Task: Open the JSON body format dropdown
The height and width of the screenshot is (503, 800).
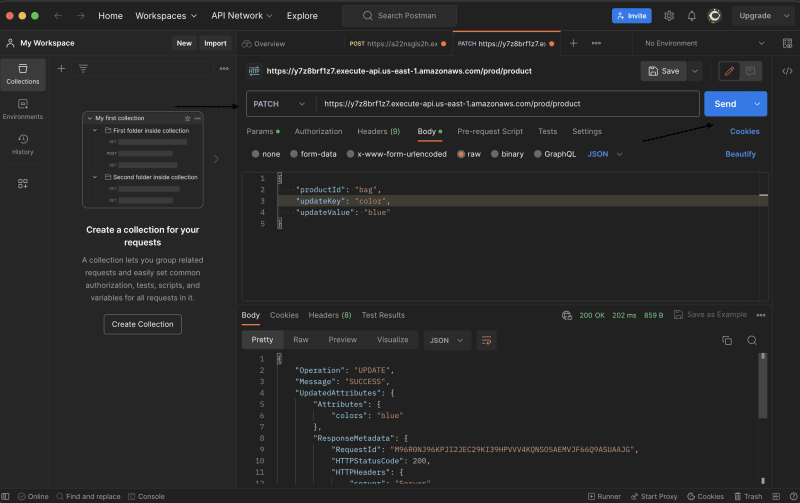Action: [605, 154]
